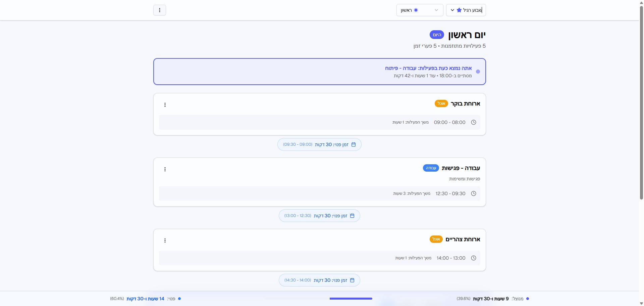Click the ארוחת צהריים activity title

pos(463,239)
